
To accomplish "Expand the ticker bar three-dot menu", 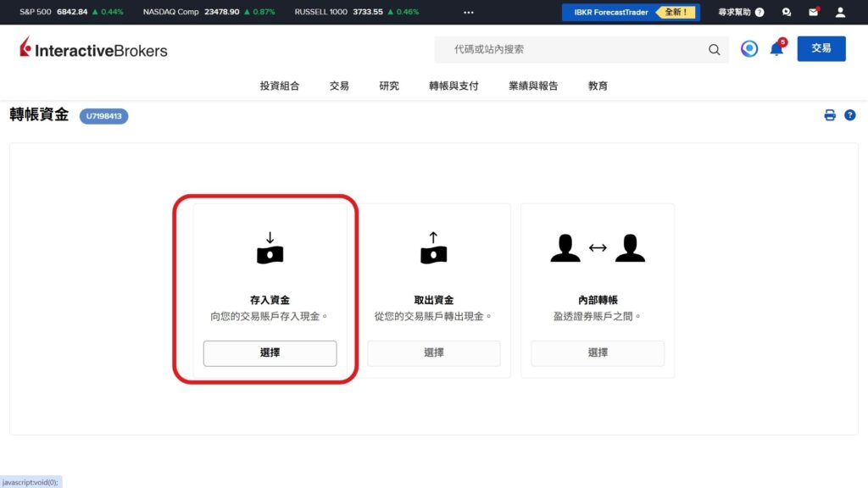I will coord(469,13).
